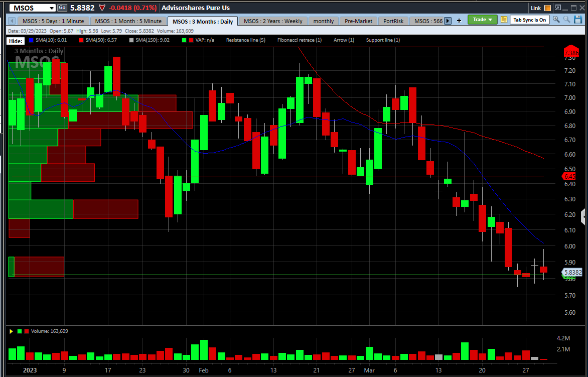Image resolution: width=588 pixels, height=377 pixels.
Task: Toggle the Tab Sync is On button
Action: [529, 20]
